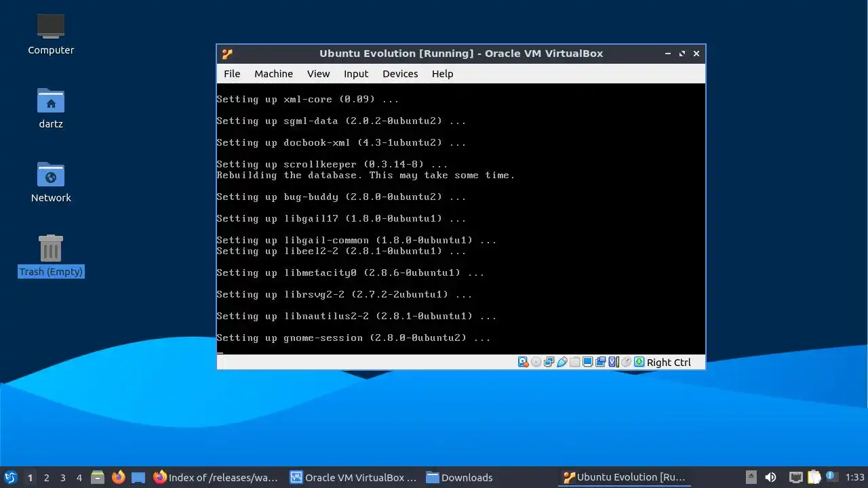Switch to workspace 4
The image size is (868, 488).
click(79, 477)
